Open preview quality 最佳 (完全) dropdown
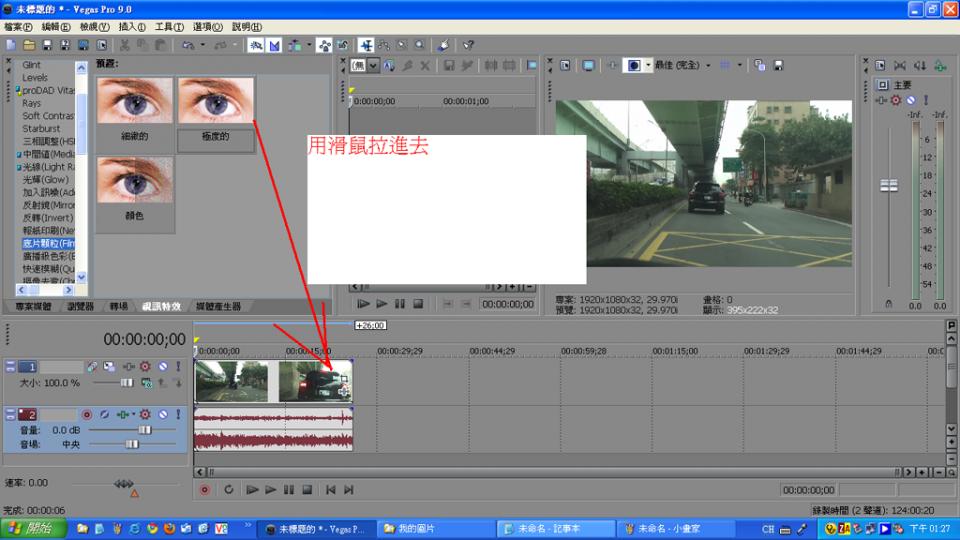 708,65
